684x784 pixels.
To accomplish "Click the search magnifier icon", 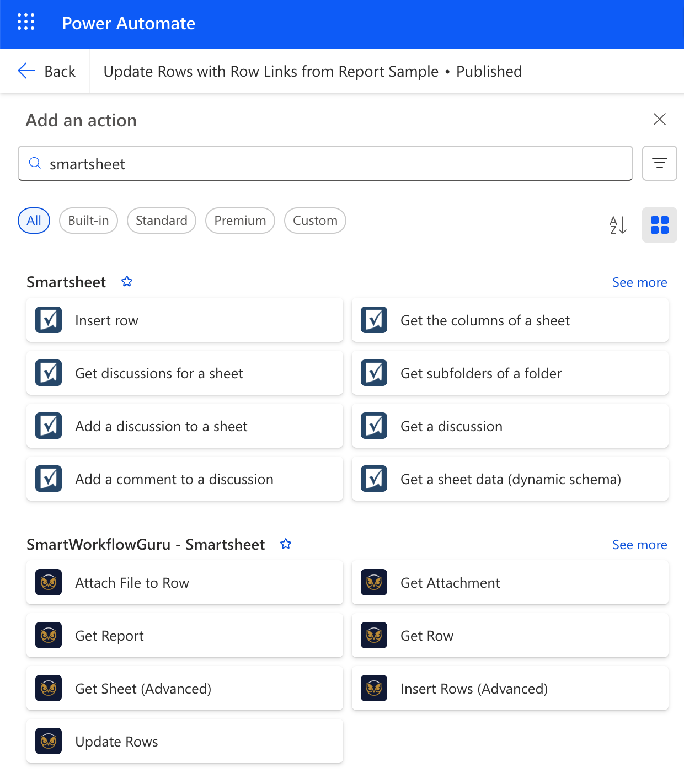I will [x=35, y=163].
